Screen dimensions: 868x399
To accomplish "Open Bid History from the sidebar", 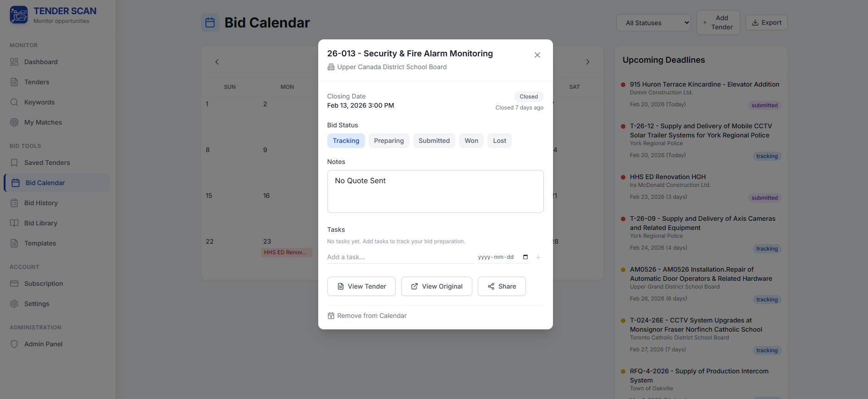I will (x=41, y=203).
